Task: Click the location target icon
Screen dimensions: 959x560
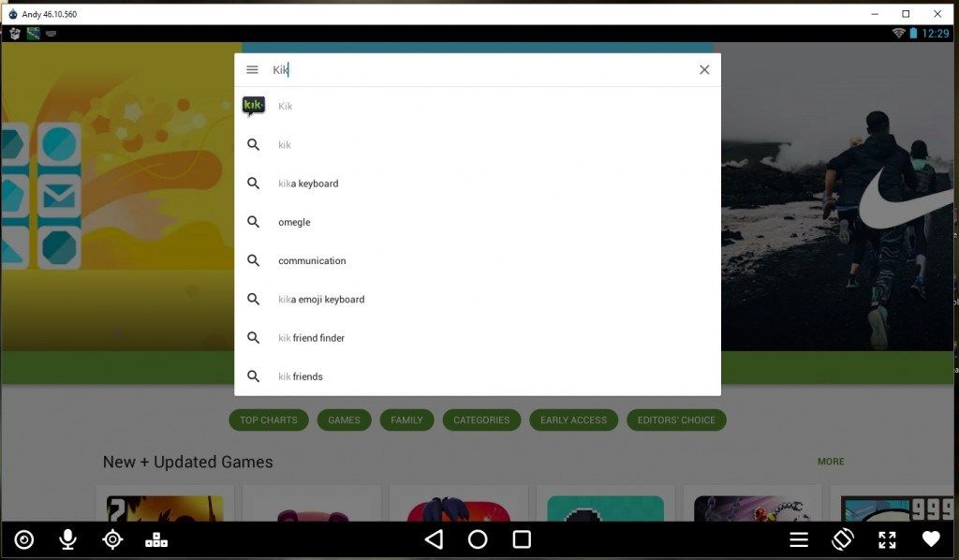Action: click(x=112, y=539)
